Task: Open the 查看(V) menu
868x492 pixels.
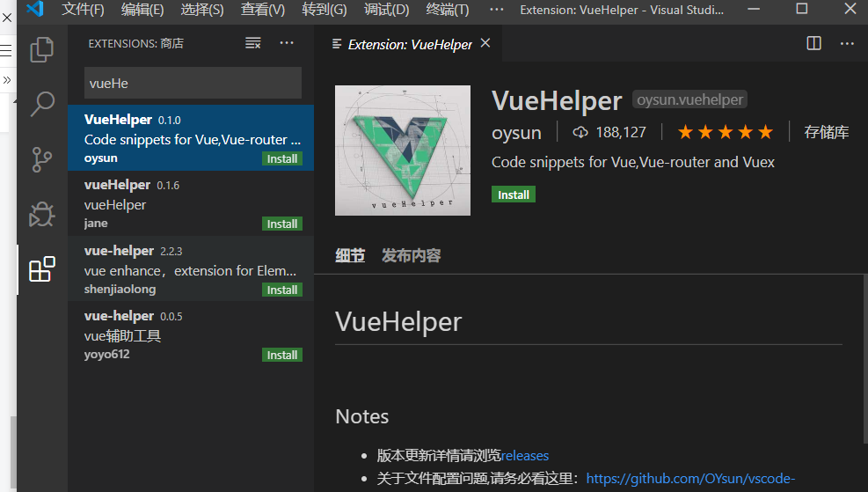Action: click(263, 10)
